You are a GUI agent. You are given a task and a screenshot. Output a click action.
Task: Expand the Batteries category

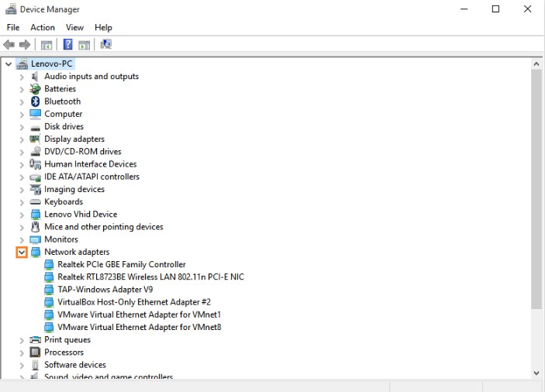[22, 89]
